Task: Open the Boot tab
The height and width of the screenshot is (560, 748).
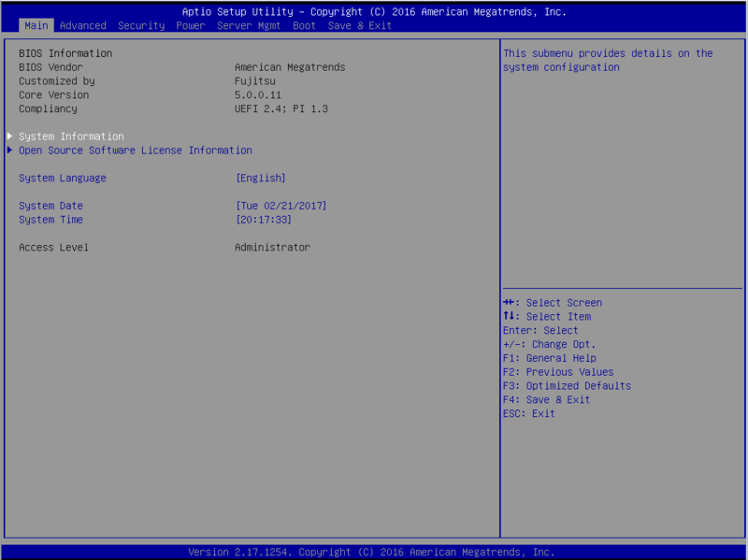Action: [304, 25]
